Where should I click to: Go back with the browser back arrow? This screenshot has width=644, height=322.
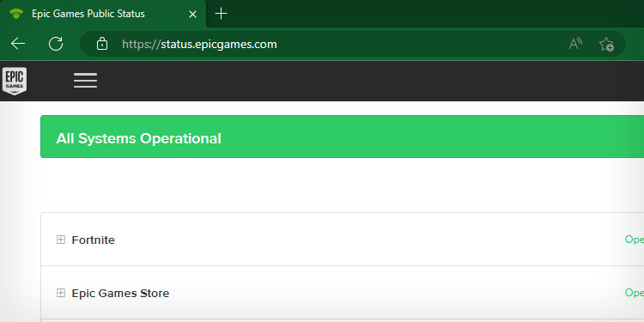click(18, 44)
